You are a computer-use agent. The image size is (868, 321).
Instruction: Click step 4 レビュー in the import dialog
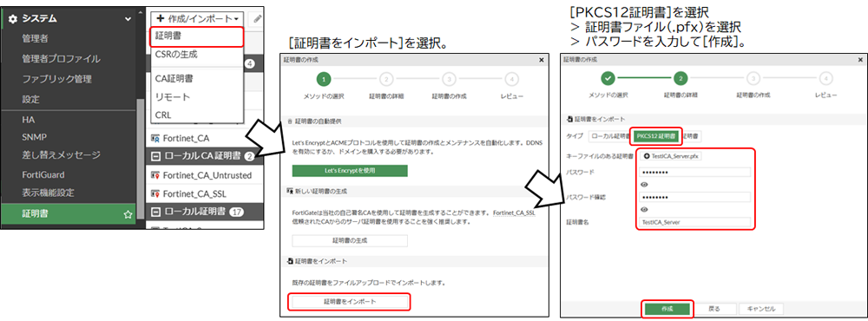825,78
